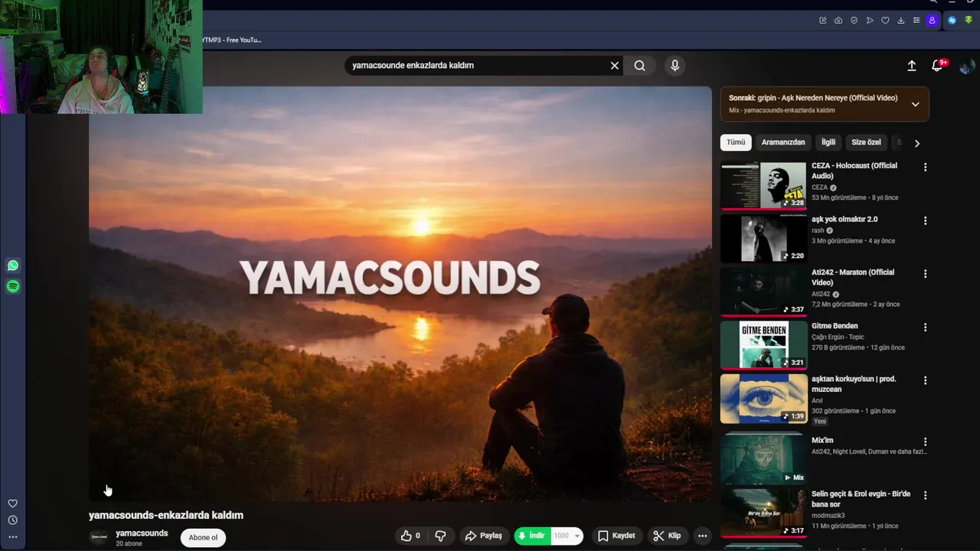980x551 pixels.
Task: Open options menu for Ati242 - Maraton
Action: [x=925, y=273]
